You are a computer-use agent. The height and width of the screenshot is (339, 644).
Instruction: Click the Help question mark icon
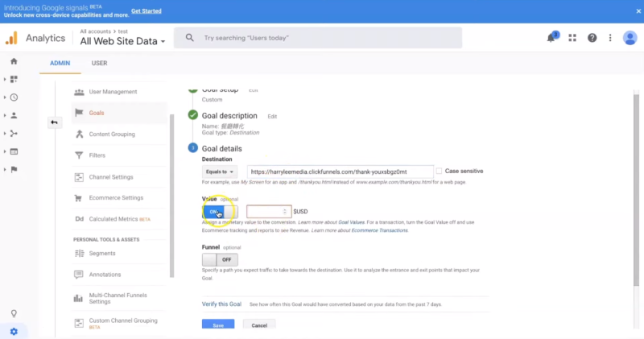(x=592, y=38)
